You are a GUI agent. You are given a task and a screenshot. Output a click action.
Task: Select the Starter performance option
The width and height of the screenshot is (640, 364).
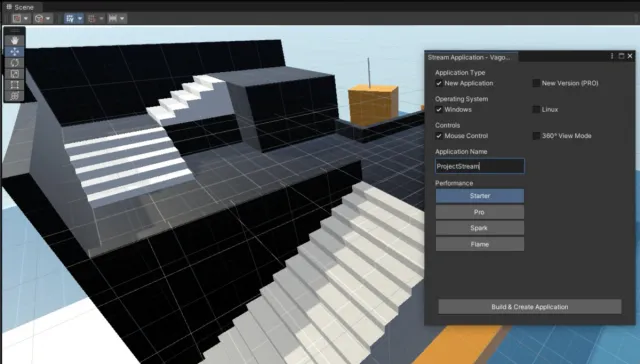click(x=480, y=196)
